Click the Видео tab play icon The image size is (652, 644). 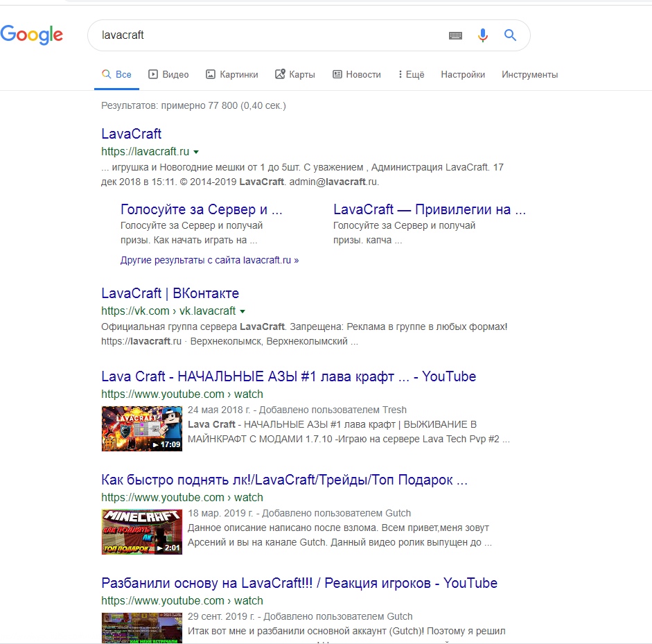(153, 74)
